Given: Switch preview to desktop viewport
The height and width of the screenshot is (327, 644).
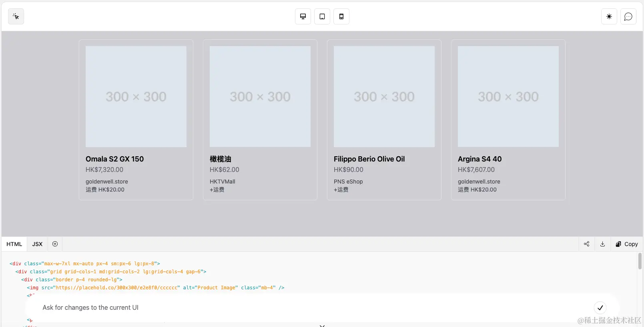Looking at the screenshot, I should coord(303,16).
